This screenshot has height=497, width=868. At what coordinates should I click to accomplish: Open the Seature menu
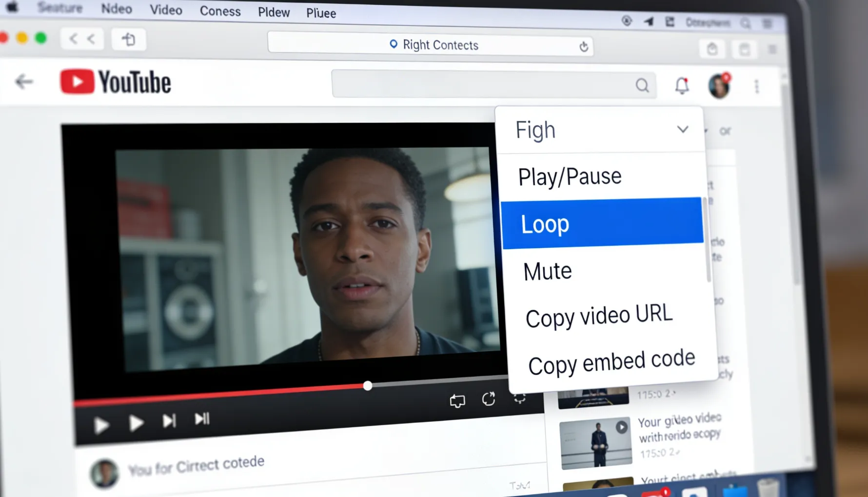(x=60, y=8)
